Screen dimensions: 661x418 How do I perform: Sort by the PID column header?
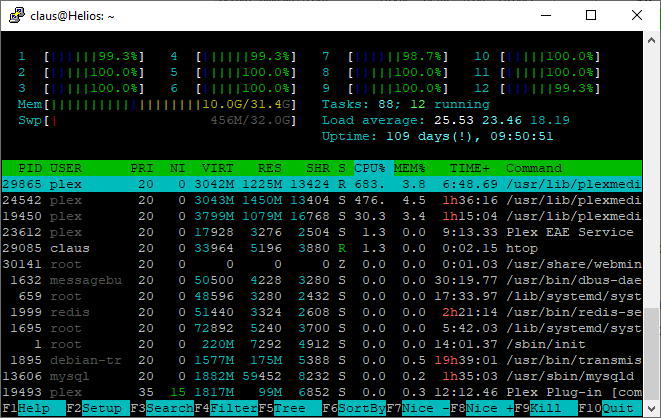(x=30, y=168)
